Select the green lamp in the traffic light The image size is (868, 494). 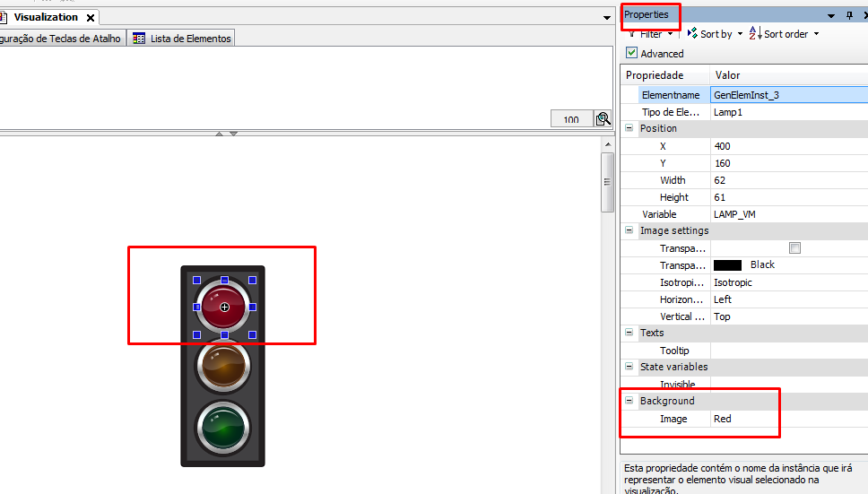pyautogui.click(x=224, y=423)
